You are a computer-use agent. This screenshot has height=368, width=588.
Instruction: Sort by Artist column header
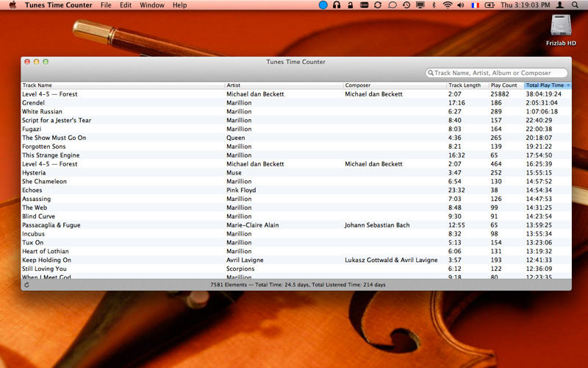pyautogui.click(x=284, y=85)
